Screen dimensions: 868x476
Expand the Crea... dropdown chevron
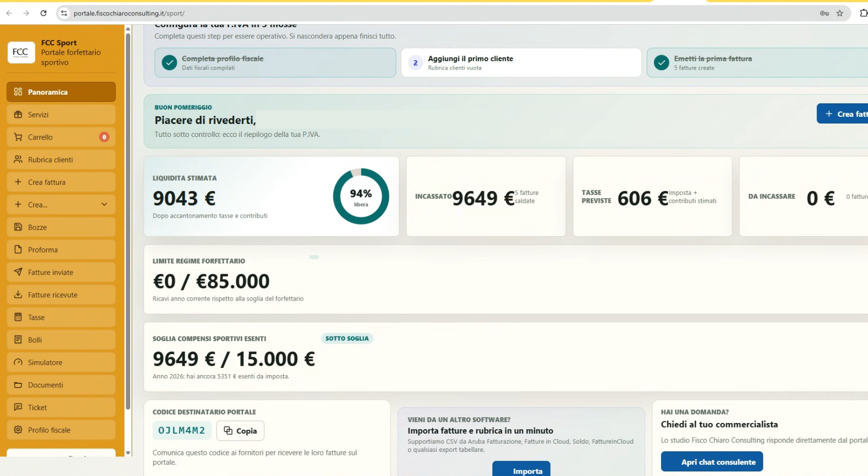[104, 205]
